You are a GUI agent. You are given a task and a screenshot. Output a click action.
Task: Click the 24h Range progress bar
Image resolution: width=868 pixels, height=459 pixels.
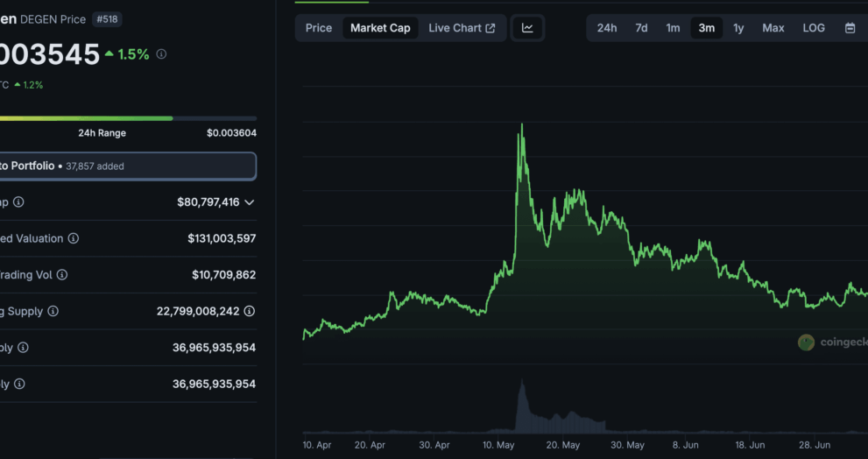[x=128, y=118]
